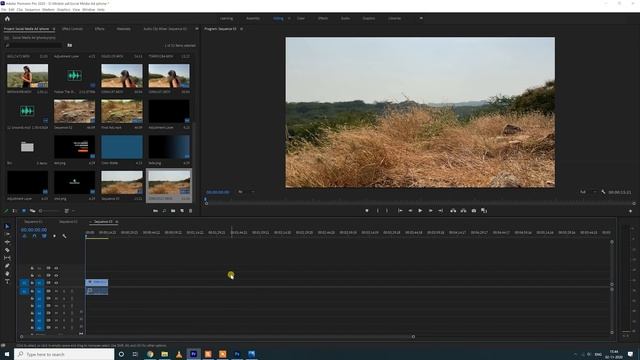Open the Project panel menu icon
This screenshot has width=640, height=360.
coord(53,29)
